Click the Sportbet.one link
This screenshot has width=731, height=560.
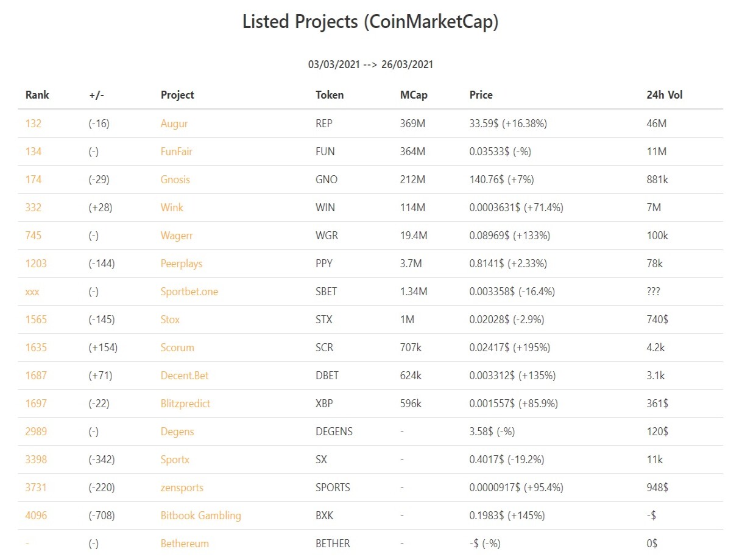point(189,292)
